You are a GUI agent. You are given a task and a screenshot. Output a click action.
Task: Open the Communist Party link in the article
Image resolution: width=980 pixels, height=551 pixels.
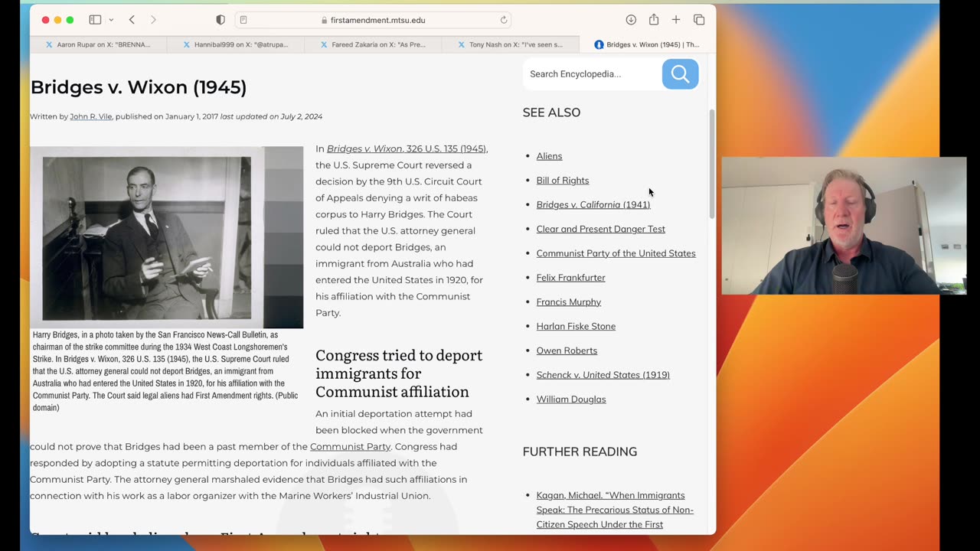click(350, 447)
